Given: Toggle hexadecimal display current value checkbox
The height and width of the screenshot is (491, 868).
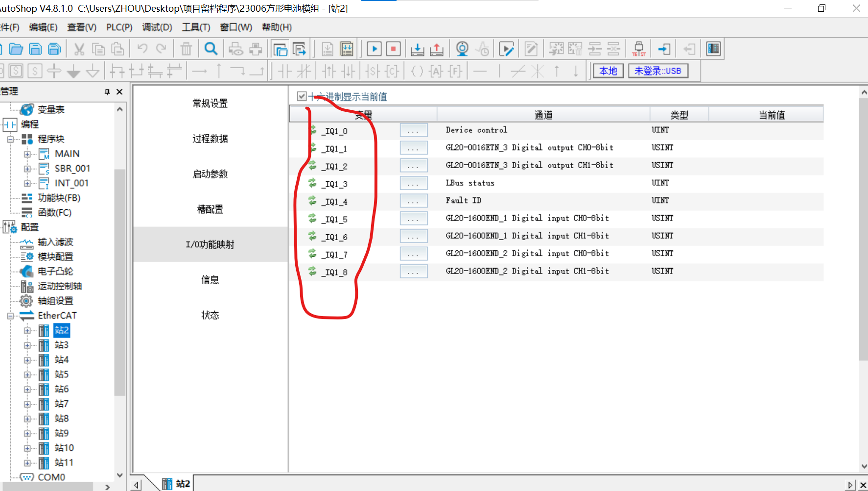Looking at the screenshot, I should coord(302,97).
